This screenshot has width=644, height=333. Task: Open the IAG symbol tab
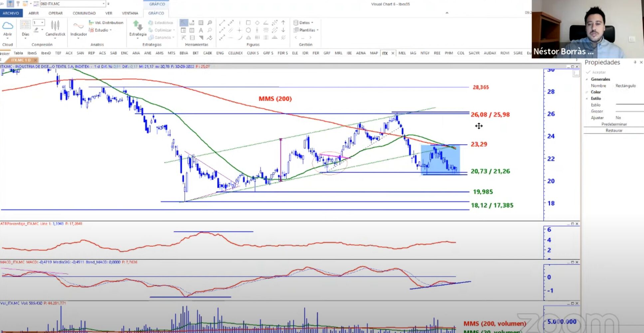[413, 53]
